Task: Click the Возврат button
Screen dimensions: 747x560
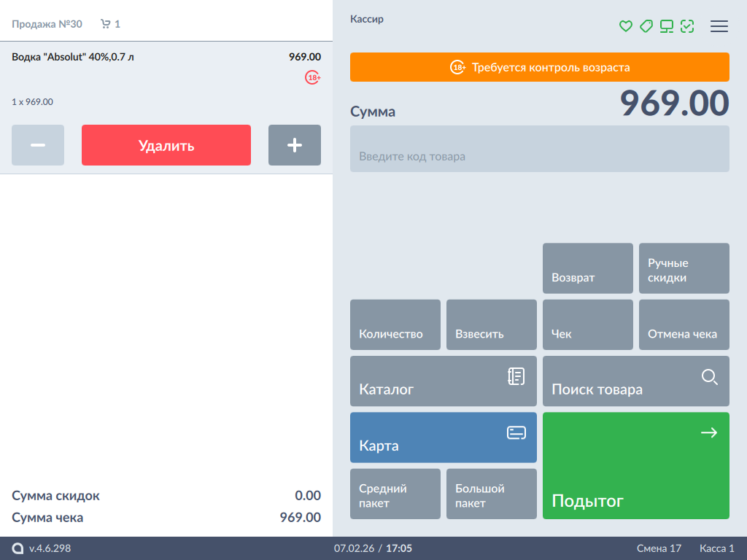Action: pos(588,268)
